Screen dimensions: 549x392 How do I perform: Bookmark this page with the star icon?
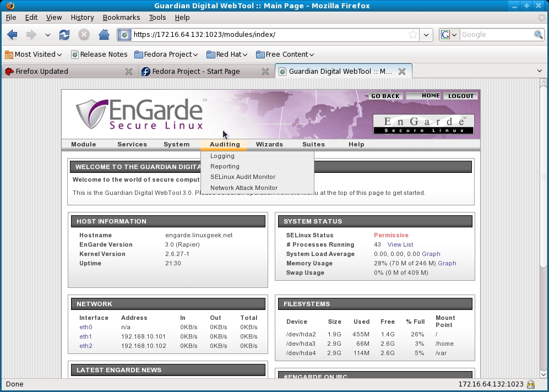click(x=413, y=35)
